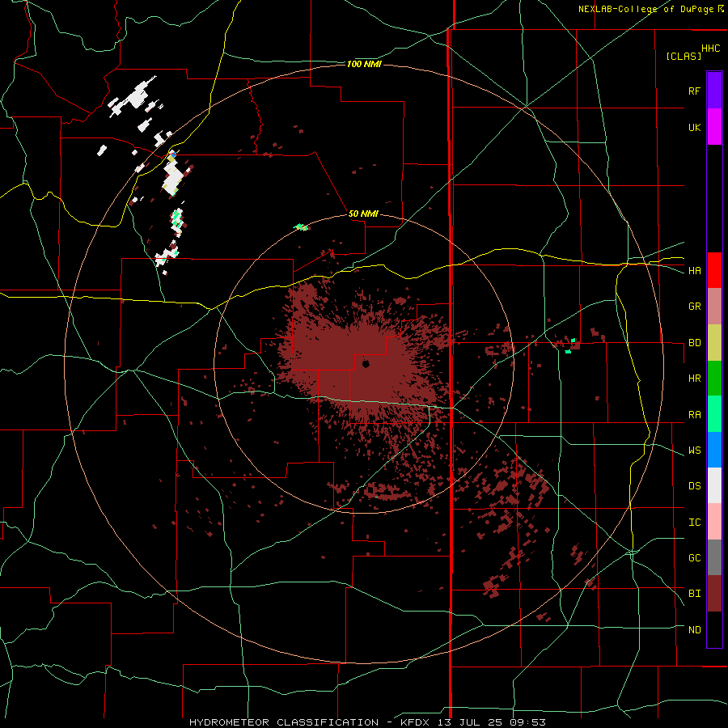Select the GC gray legend swatch
Screen dimensions: 728x728
pos(714,557)
